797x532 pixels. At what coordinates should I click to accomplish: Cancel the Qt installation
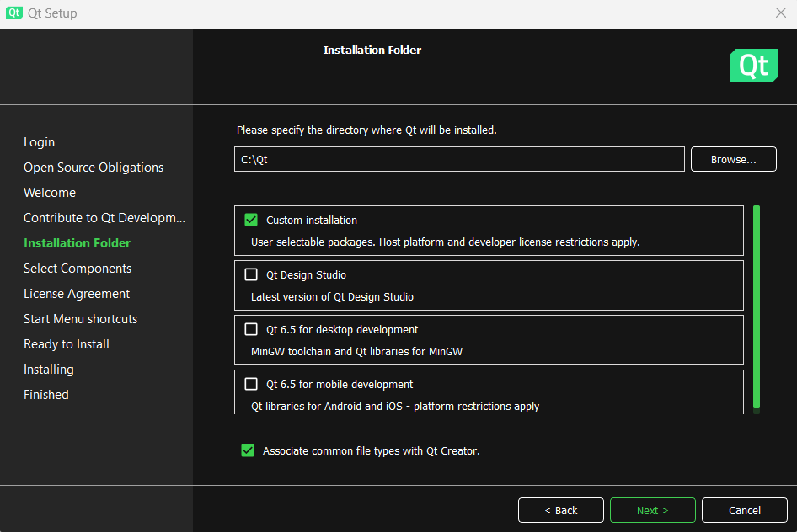(x=744, y=510)
